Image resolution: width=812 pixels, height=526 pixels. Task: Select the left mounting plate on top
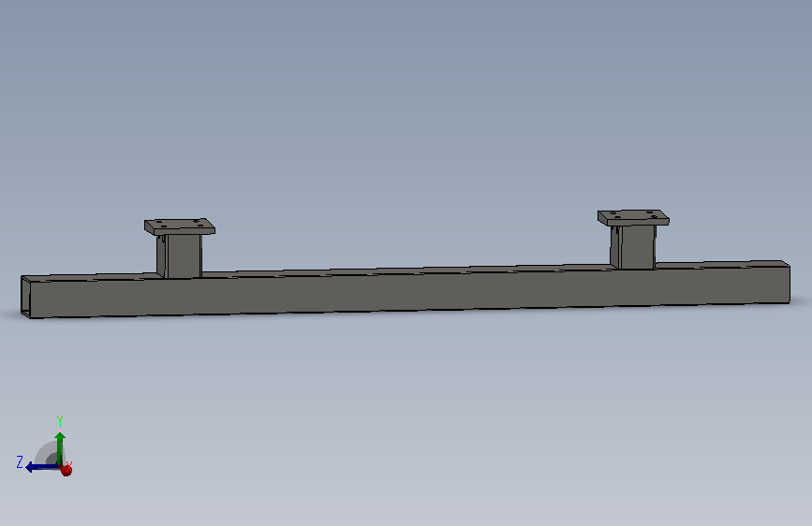click(180, 226)
